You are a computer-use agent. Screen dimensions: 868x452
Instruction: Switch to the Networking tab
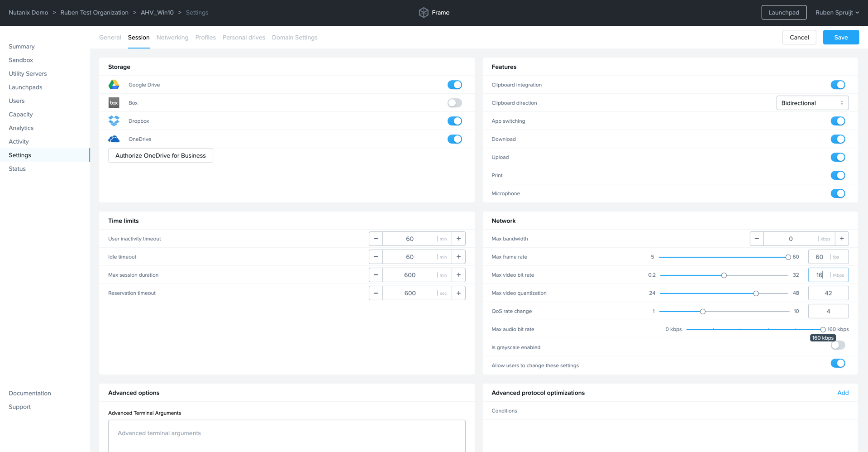(172, 38)
